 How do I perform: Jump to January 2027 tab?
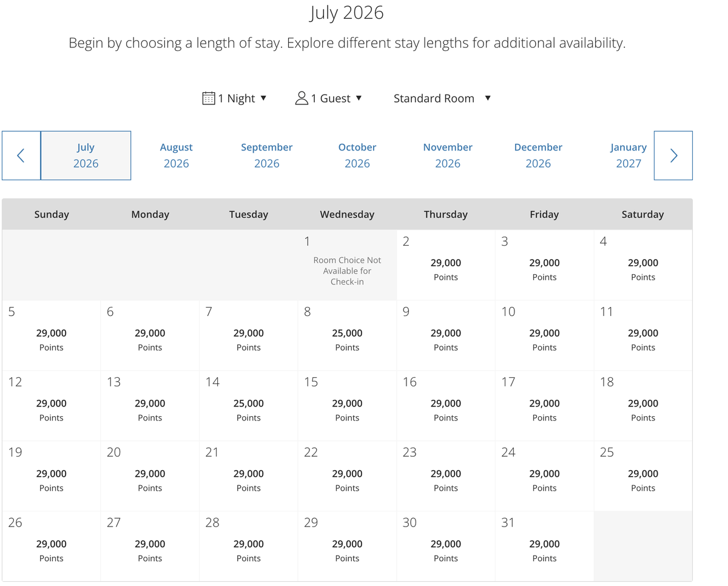click(628, 155)
